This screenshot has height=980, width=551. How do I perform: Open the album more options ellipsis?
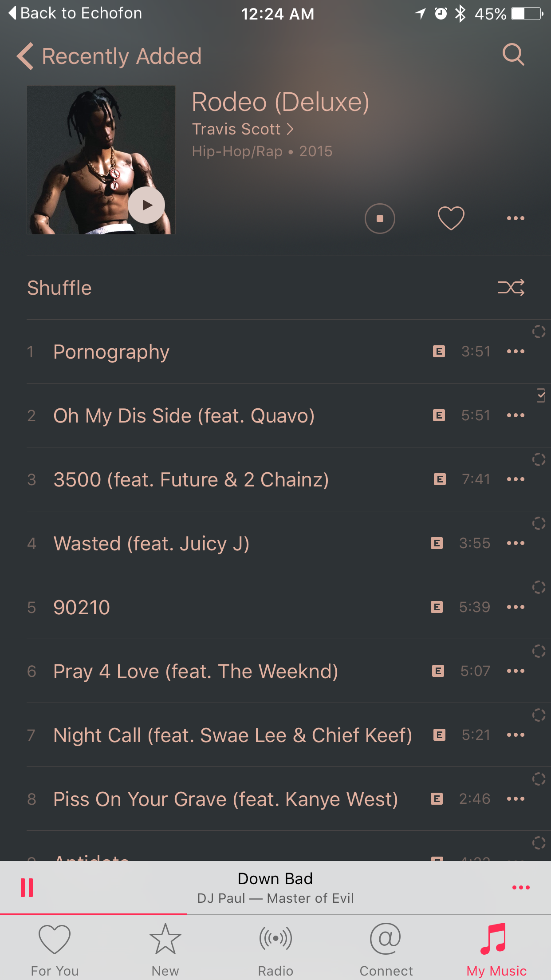(x=516, y=218)
